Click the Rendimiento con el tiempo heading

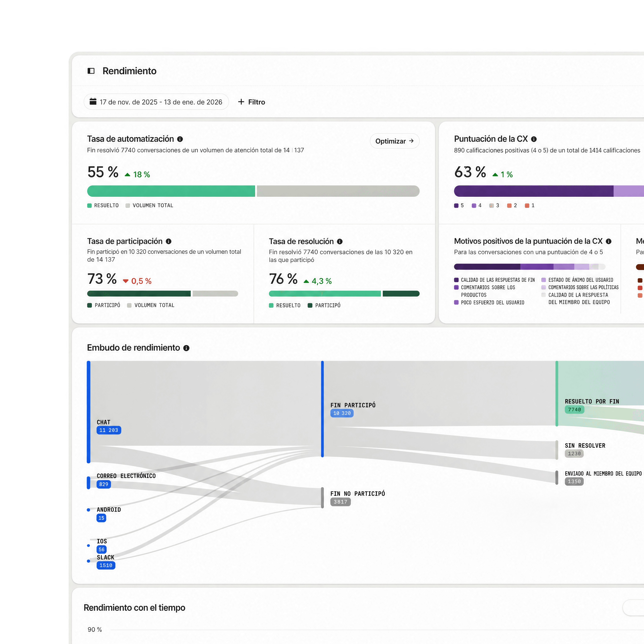[x=134, y=608]
